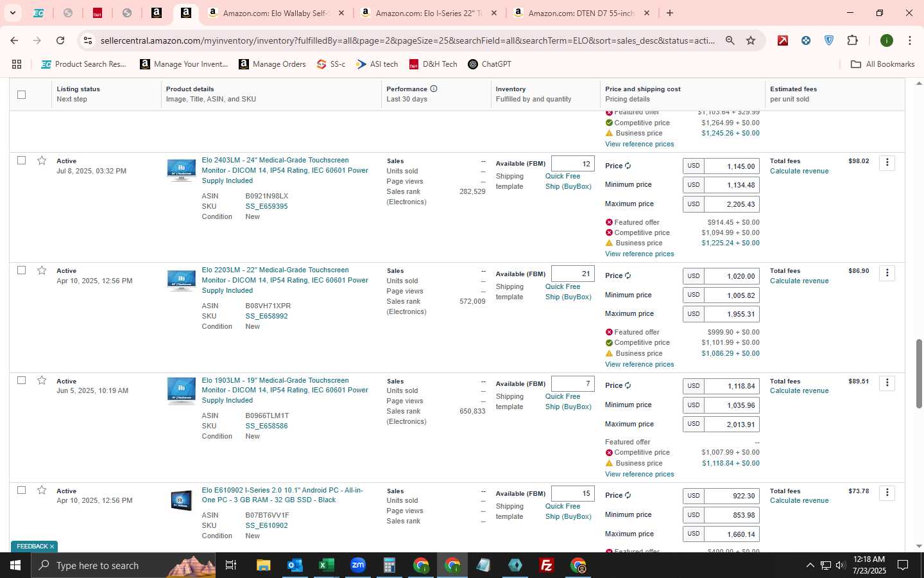The width and height of the screenshot is (924, 578).
Task: Reload the page with browser refresh
Action: pos(60,40)
